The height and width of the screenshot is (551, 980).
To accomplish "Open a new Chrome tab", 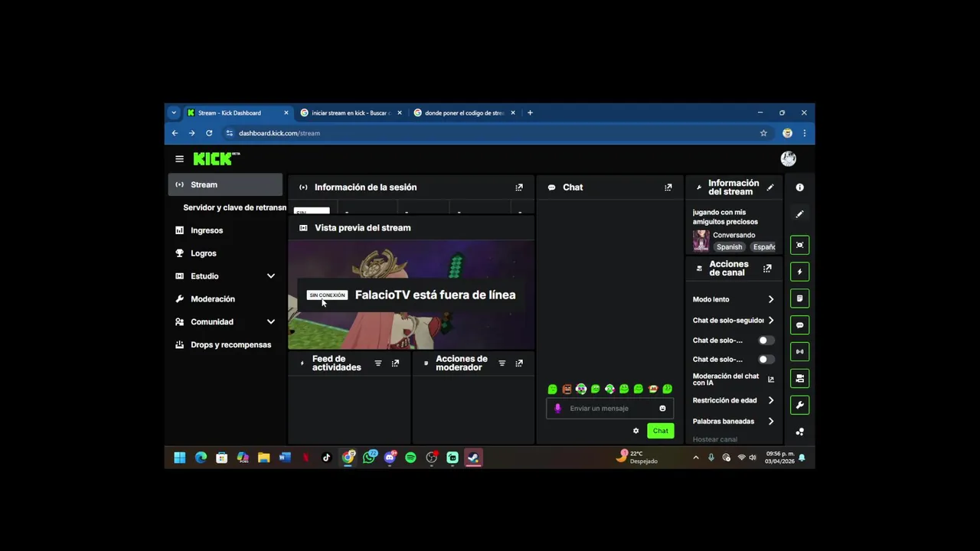I will (530, 112).
